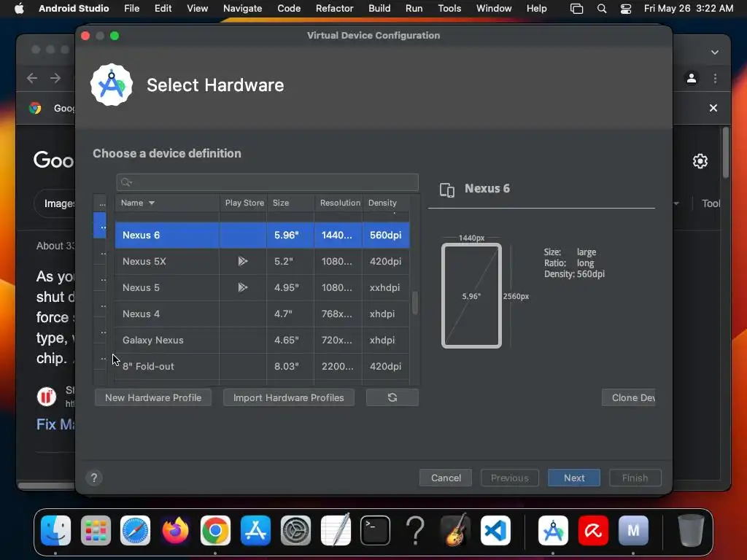Click the Previous button
Image resolution: width=747 pixels, height=560 pixels.
(x=510, y=478)
